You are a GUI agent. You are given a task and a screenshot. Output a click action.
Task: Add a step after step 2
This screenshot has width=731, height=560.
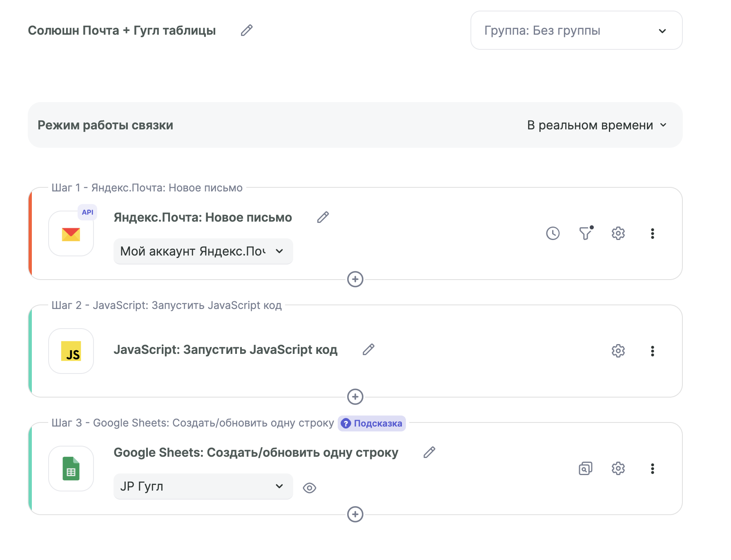point(355,397)
